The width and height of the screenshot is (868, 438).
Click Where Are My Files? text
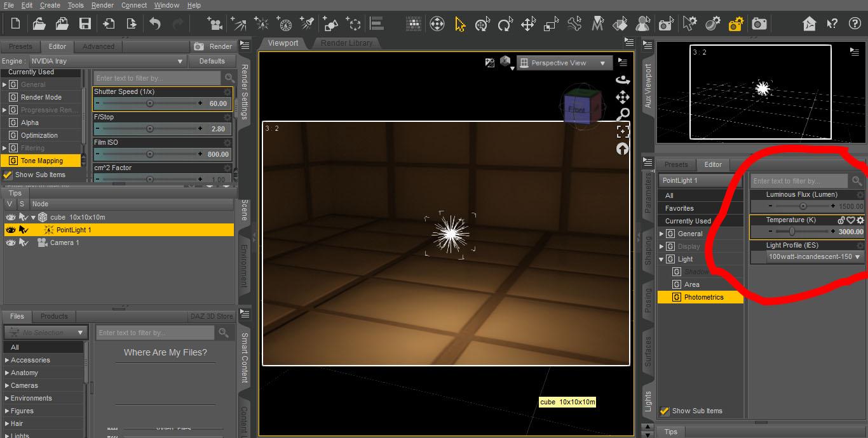pyautogui.click(x=165, y=352)
